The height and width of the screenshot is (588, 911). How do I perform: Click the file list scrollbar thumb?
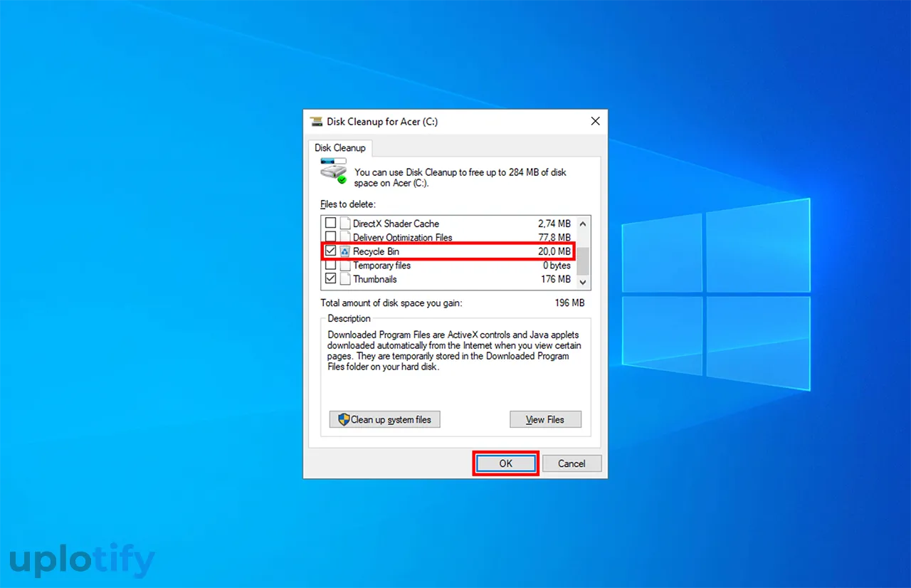583,261
